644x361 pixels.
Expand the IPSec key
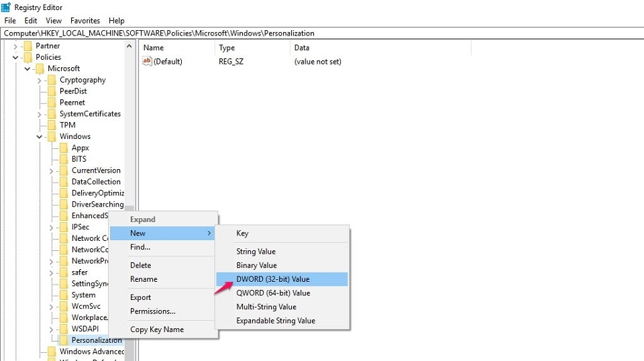(52, 227)
